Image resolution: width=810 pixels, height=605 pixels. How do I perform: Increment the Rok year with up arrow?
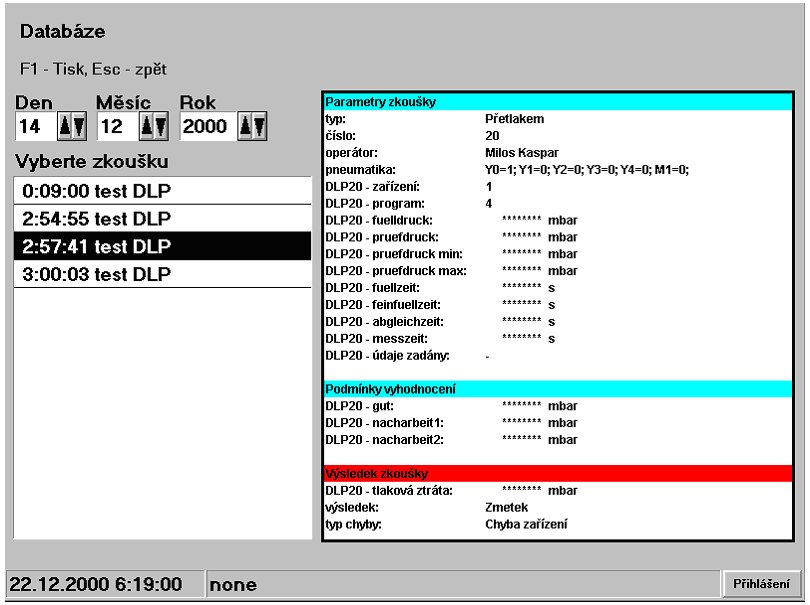pyautogui.click(x=247, y=127)
